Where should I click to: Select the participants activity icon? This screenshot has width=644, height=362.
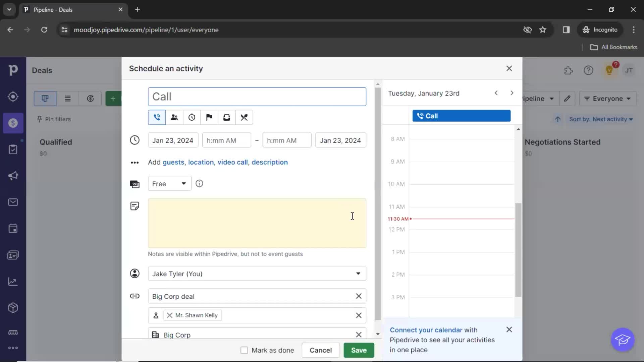(174, 117)
